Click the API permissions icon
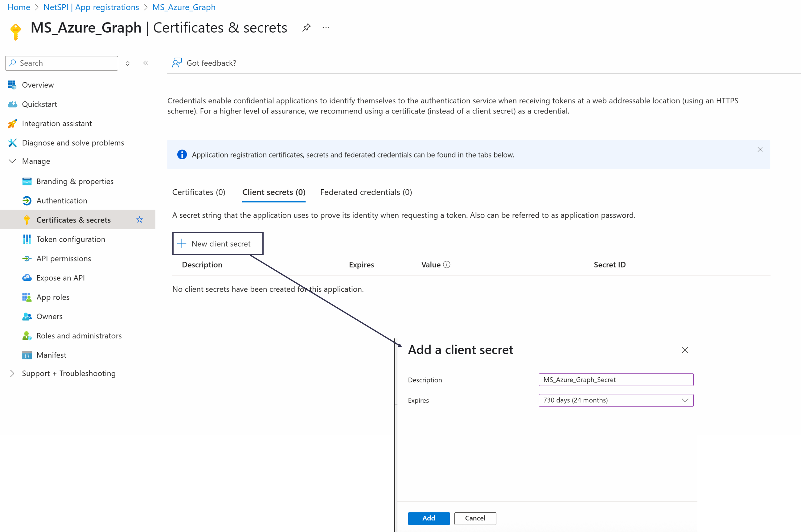Viewport: 801px width, 532px height. point(27,259)
